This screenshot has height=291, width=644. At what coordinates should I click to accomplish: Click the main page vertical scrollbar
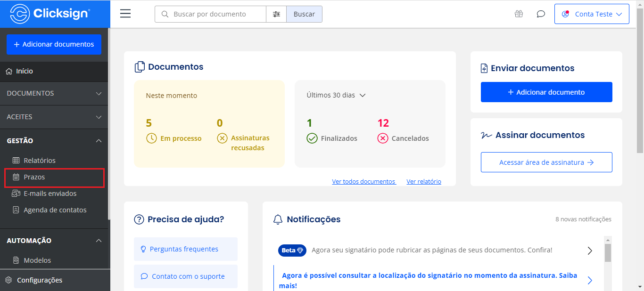click(640, 80)
